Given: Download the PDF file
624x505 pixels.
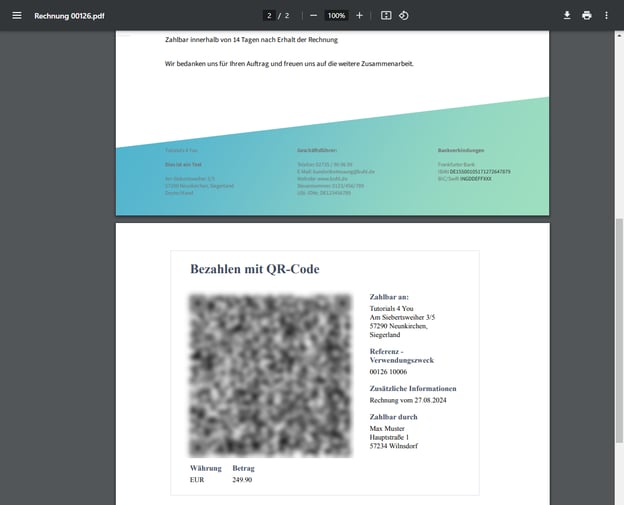Looking at the screenshot, I should [x=567, y=15].
